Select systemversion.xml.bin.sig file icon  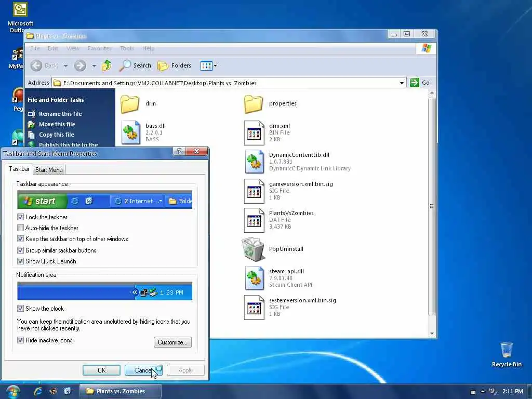(x=254, y=308)
